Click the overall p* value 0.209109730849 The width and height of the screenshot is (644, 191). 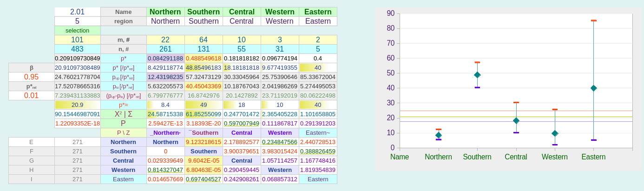[78, 59]
